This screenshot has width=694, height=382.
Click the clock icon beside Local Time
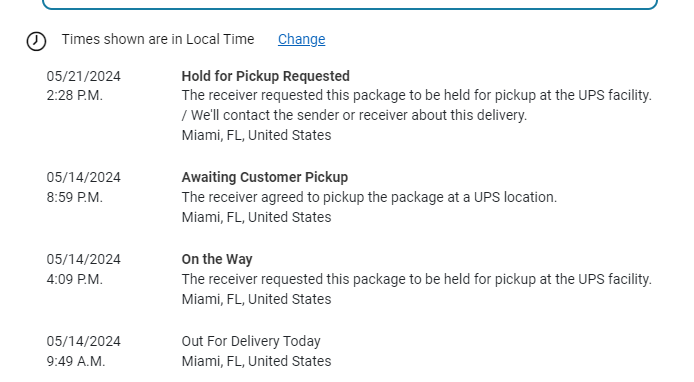point(36,41)
